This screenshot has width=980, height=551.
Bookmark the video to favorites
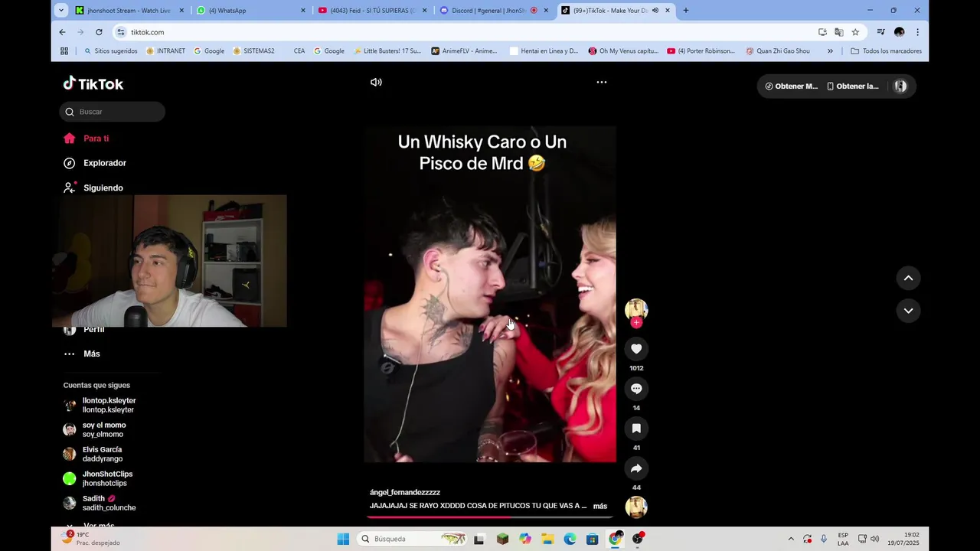coord(636,429)
